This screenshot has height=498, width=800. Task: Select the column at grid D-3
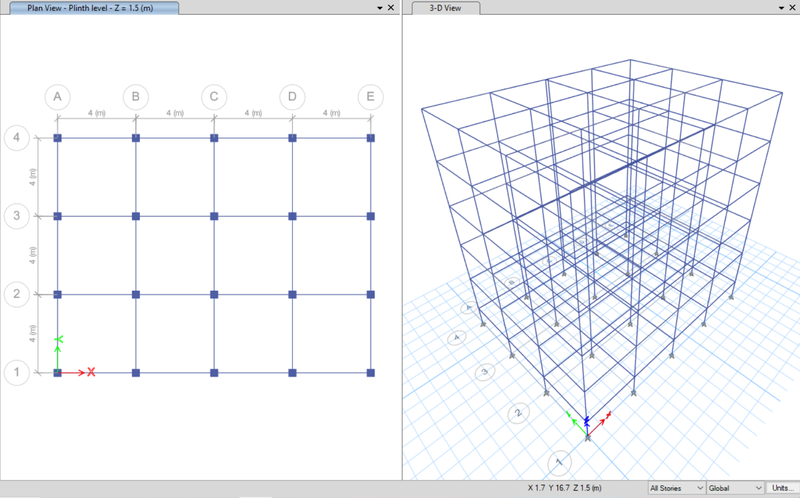point(292,216)
